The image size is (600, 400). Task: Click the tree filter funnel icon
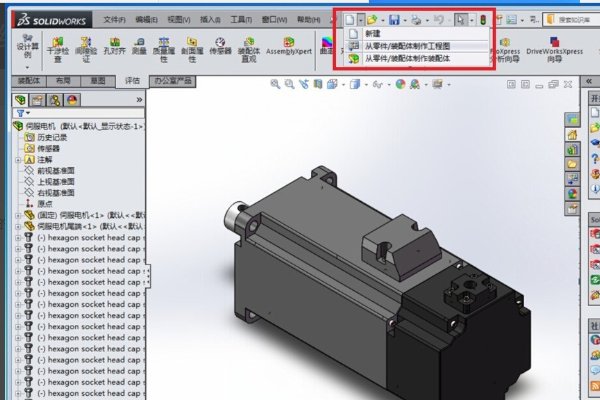[21, 113]
